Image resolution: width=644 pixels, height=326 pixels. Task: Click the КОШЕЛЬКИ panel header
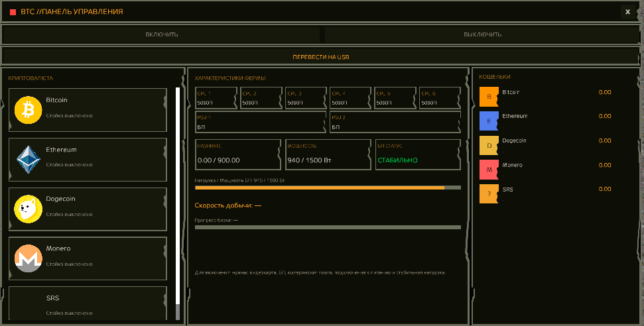[x=495, y=77]
